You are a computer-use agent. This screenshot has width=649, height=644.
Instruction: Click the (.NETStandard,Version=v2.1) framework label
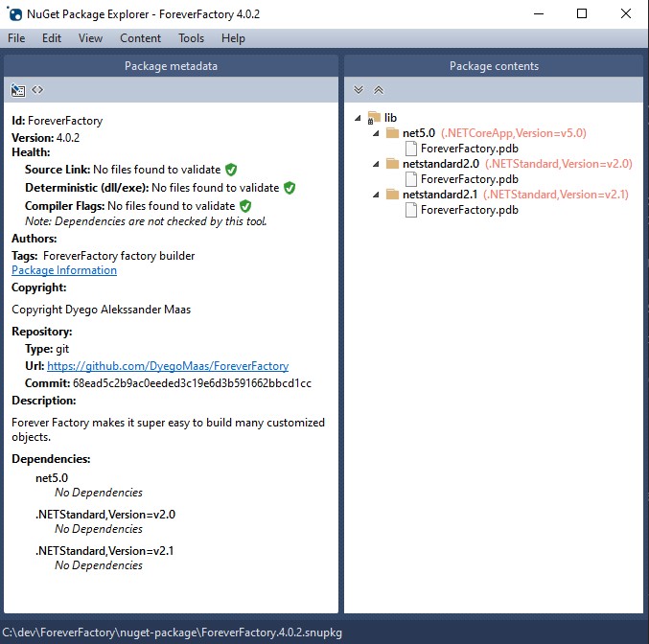click(x=556, y=195)
